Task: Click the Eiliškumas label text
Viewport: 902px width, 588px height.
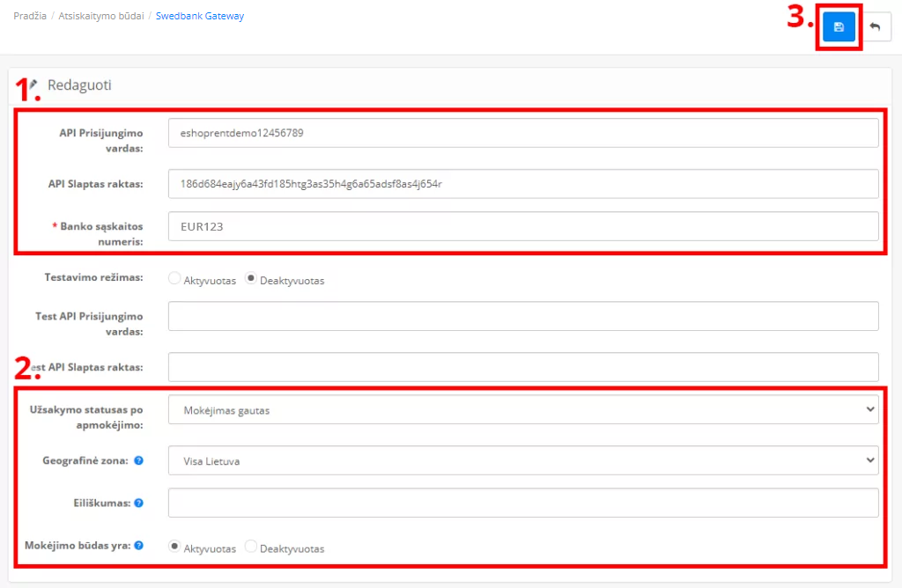Action: 102,503
